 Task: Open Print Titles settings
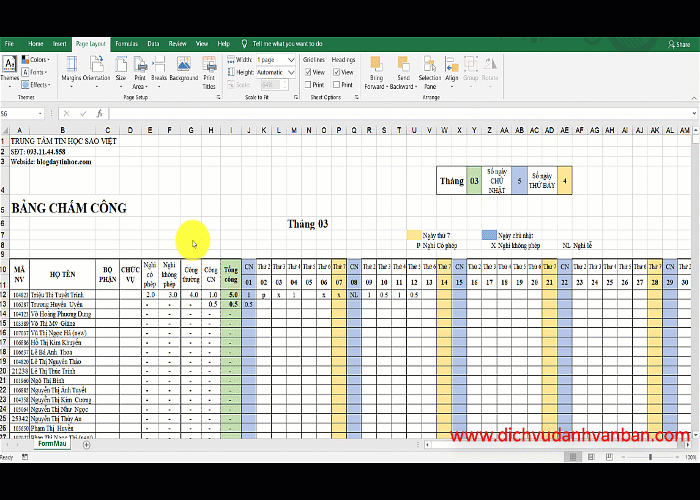(x=209, y=72)
